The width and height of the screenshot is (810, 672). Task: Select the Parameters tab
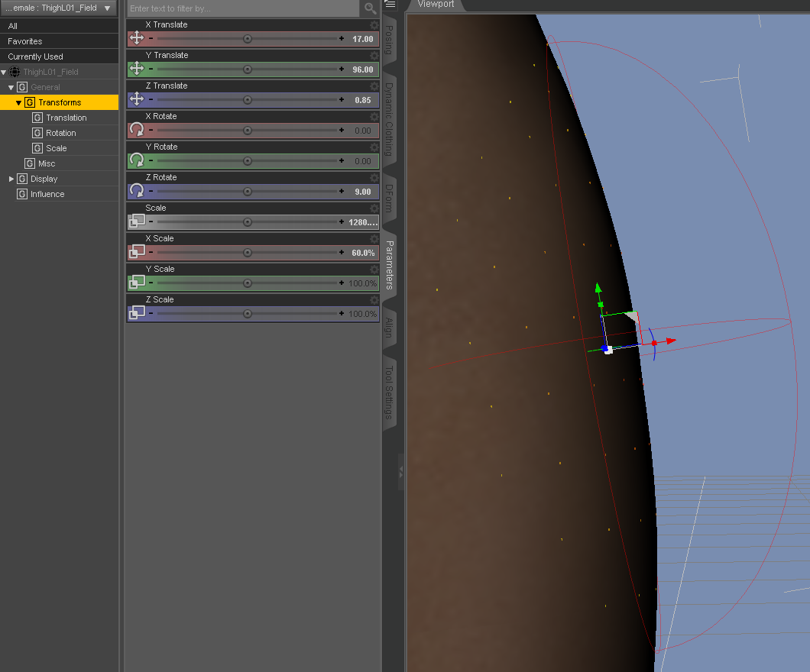tap(390, 265)
